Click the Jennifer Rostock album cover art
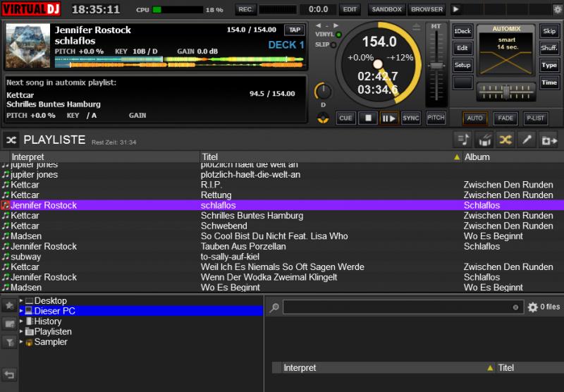The height and width of the screenshot is (392, 564). [x=28, y=46]
